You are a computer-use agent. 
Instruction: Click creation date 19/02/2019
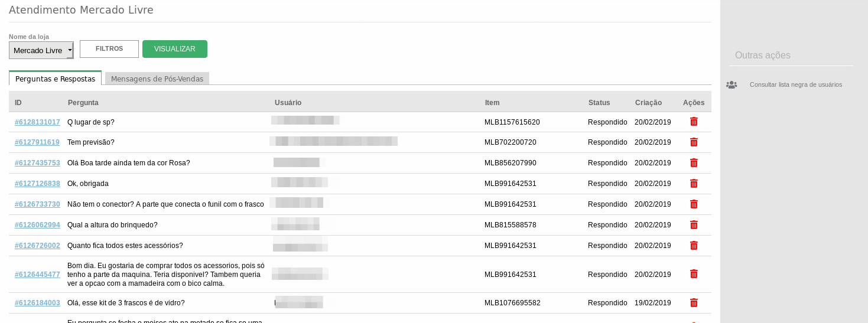653,303
